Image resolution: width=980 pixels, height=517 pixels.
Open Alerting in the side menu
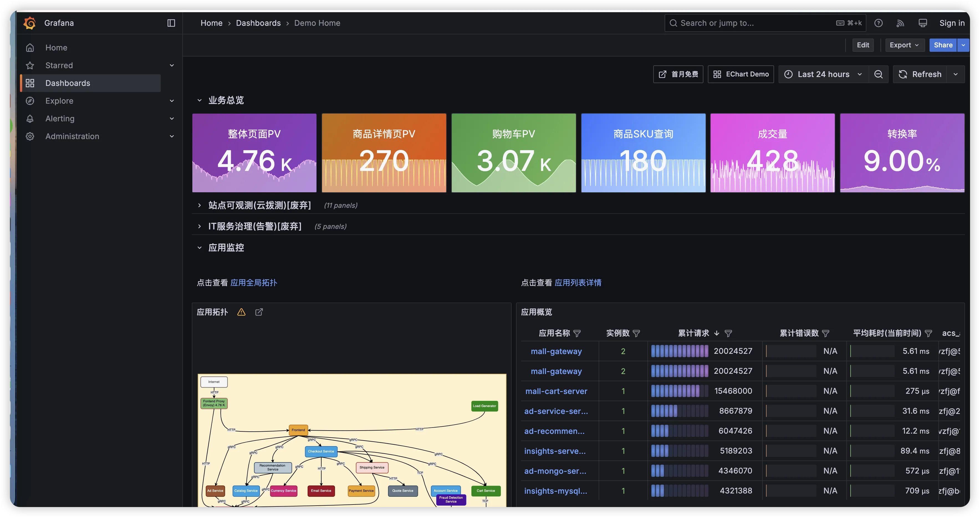click(x=60, y=118)
